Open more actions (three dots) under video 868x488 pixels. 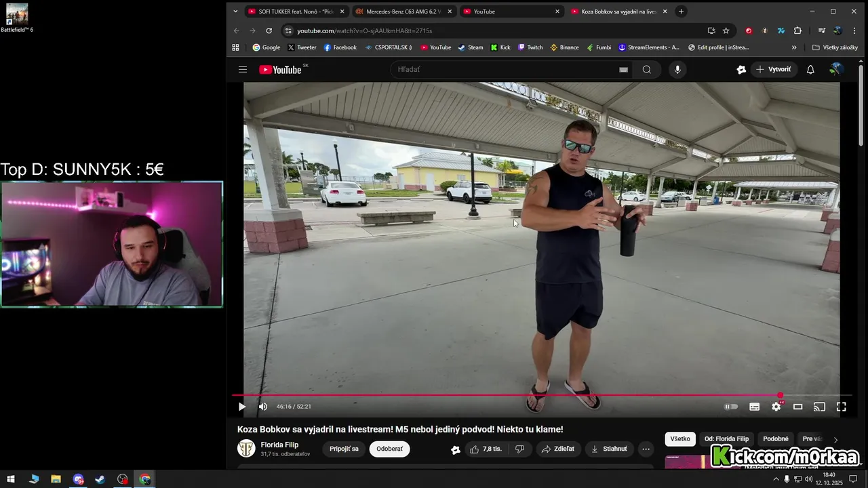(x=646, y=449)
